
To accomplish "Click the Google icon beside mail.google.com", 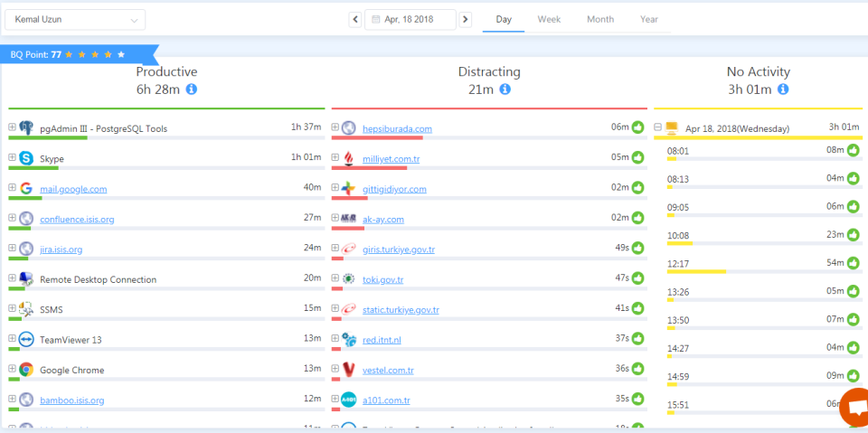I will (26, 189).
